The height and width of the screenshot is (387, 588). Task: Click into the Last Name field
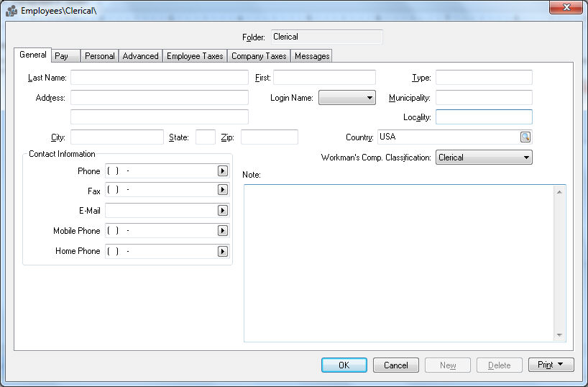(159, 78)
